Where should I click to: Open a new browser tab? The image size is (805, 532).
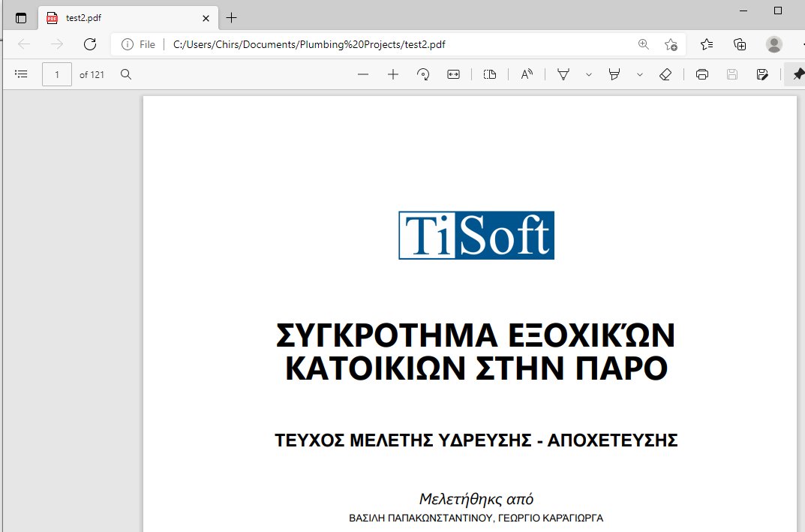coord(231,17)
